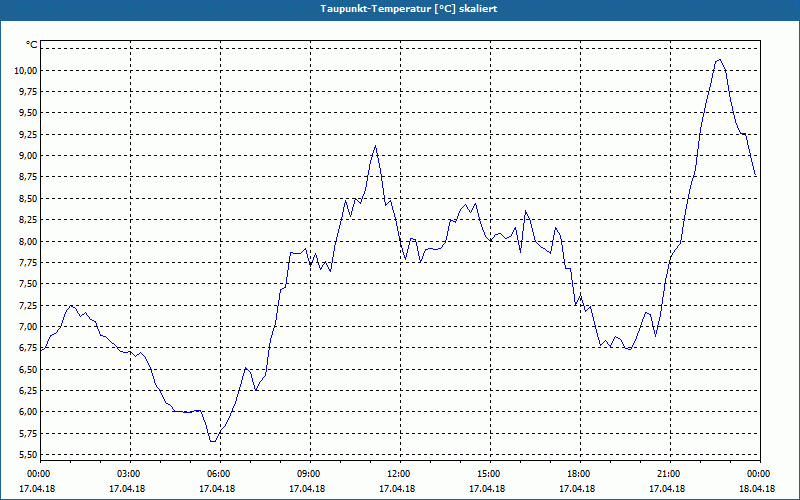Image resolution: width=800 pixels, height=500 pixels.
Task: Click the °C unit label on the axis
Action: point(31,45)
